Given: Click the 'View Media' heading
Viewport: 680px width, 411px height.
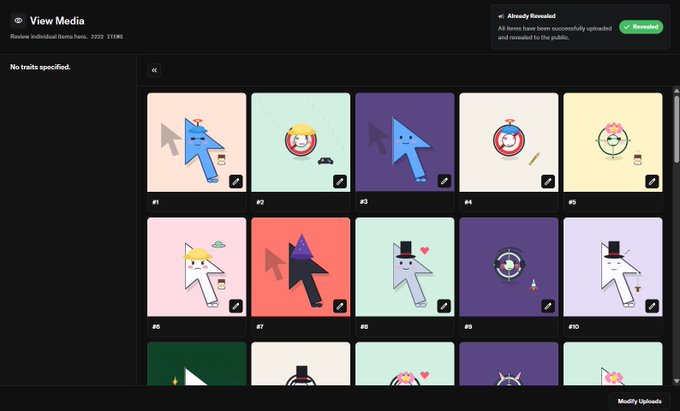Looking at the screenshot, I should pos(57,20).
